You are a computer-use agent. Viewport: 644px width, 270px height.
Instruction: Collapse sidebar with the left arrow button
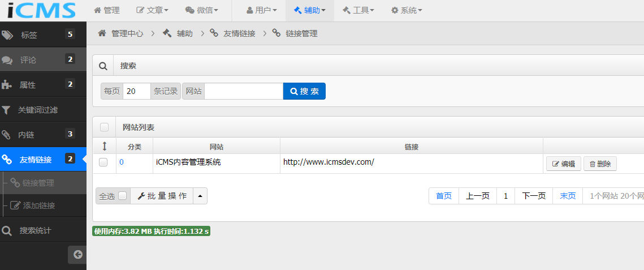(x=77, y=255)
